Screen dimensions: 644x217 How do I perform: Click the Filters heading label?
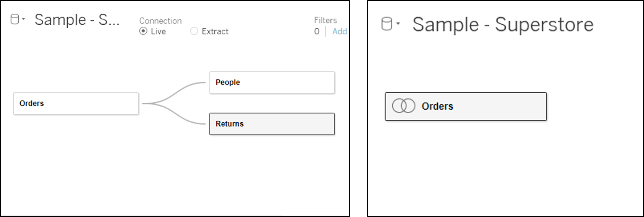coord(325,20)
